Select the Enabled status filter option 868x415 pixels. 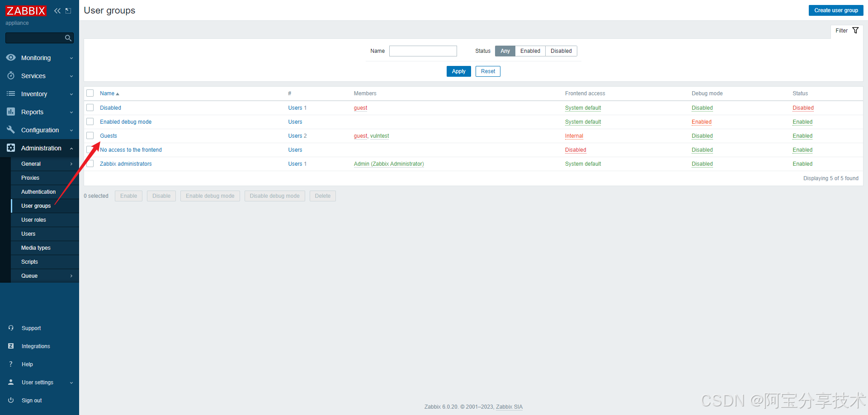point(530,51)
